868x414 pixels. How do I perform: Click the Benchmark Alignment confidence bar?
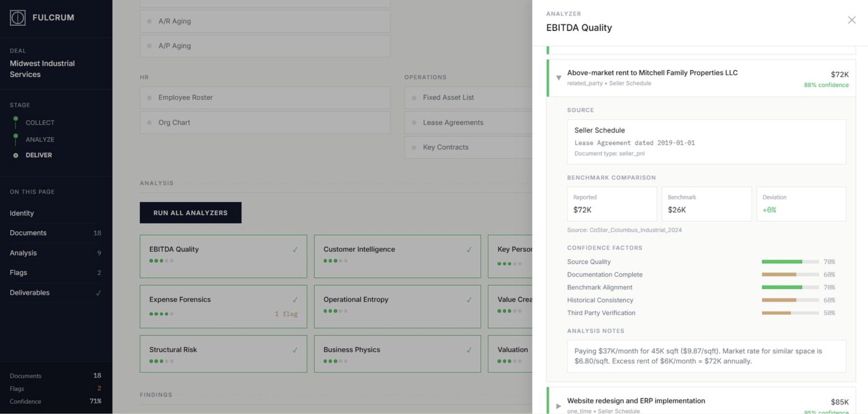(790, 288)
